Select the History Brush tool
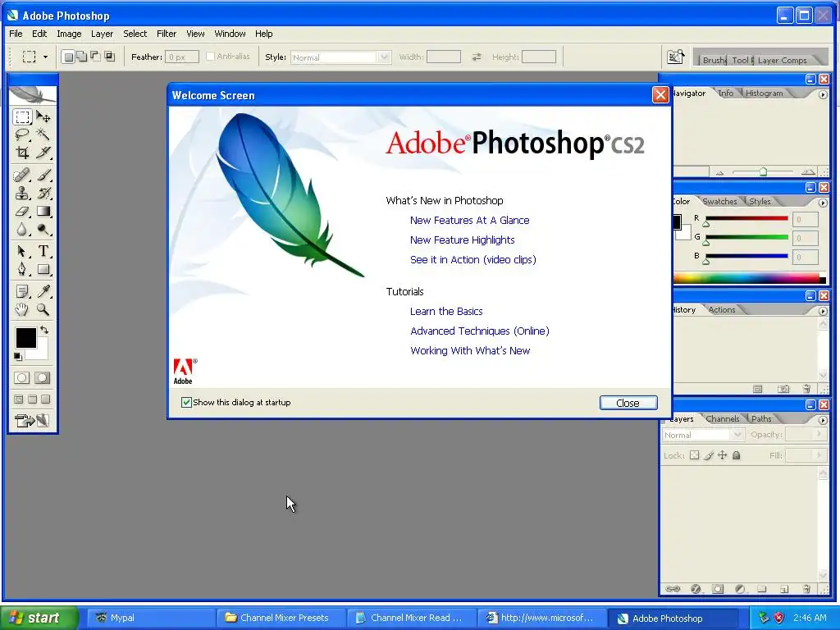The width and height of the screenshot is (840, 630). [43, 193]
